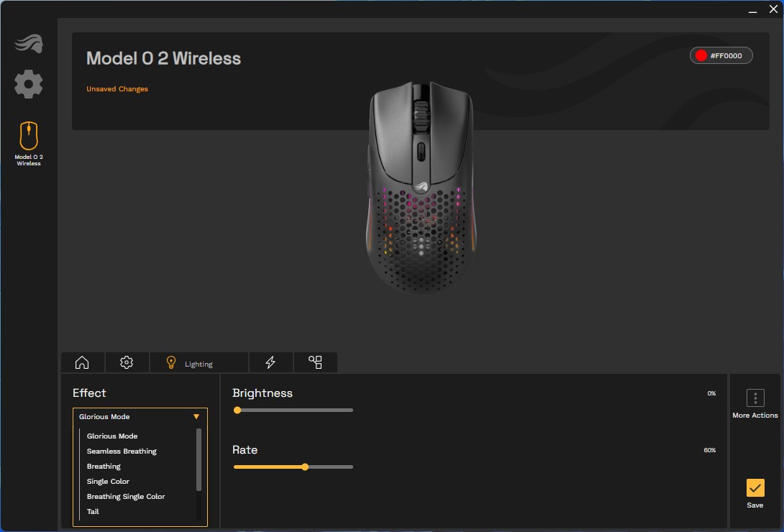784x532 pixels.
Task: Click the More Actions three-dot icon
Action: (755, 398)
